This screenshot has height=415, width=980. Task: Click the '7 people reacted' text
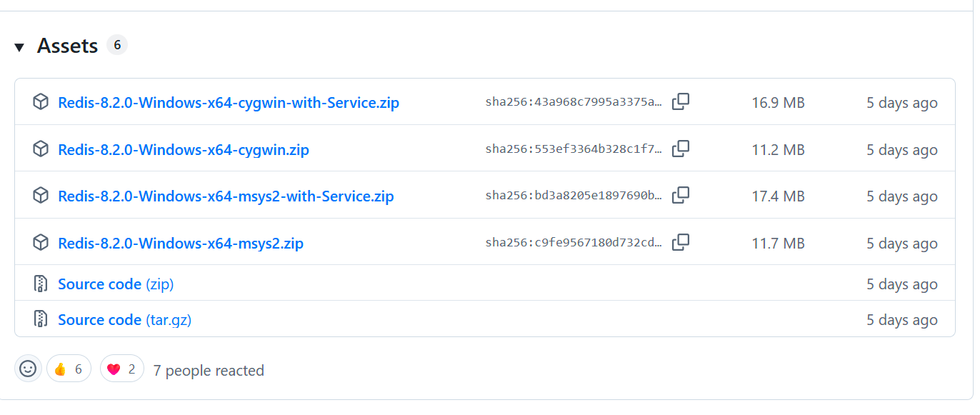pyautogui.click(x=209, y=370)
